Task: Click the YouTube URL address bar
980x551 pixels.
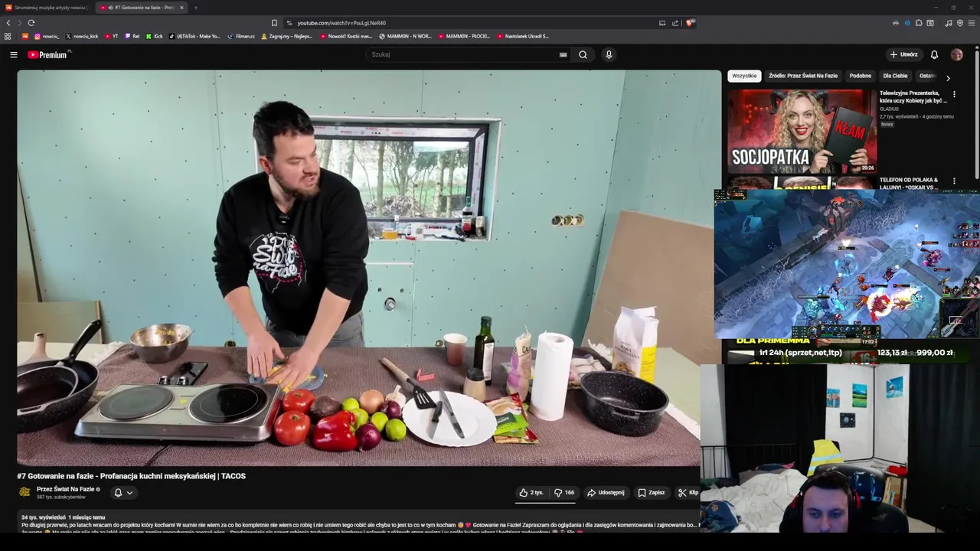Action: click(x=341, y=23)
